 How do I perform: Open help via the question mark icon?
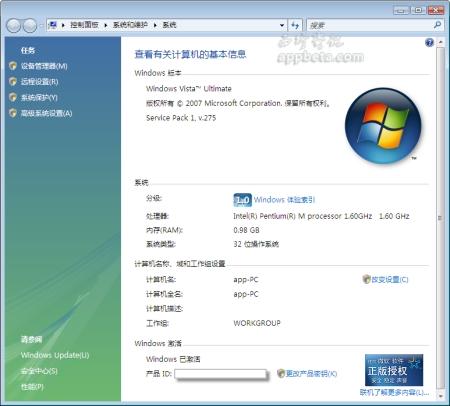429,42
